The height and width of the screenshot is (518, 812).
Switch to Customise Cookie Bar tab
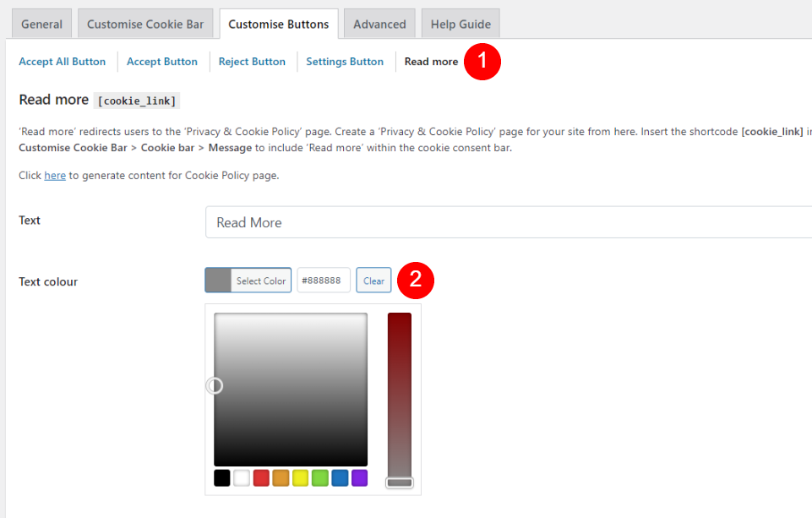(x=145, y=24)
